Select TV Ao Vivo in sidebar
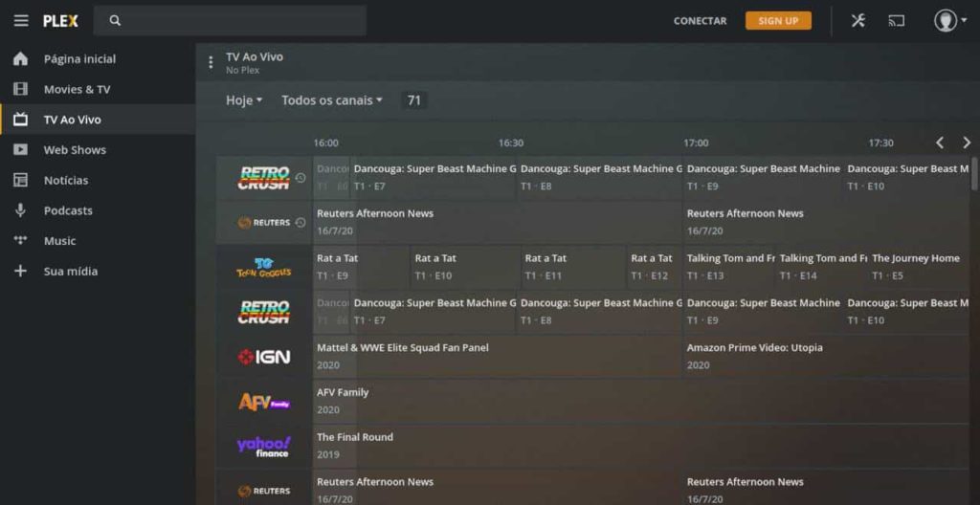This screenshot has height=505, width=980. tap(98, 120)
